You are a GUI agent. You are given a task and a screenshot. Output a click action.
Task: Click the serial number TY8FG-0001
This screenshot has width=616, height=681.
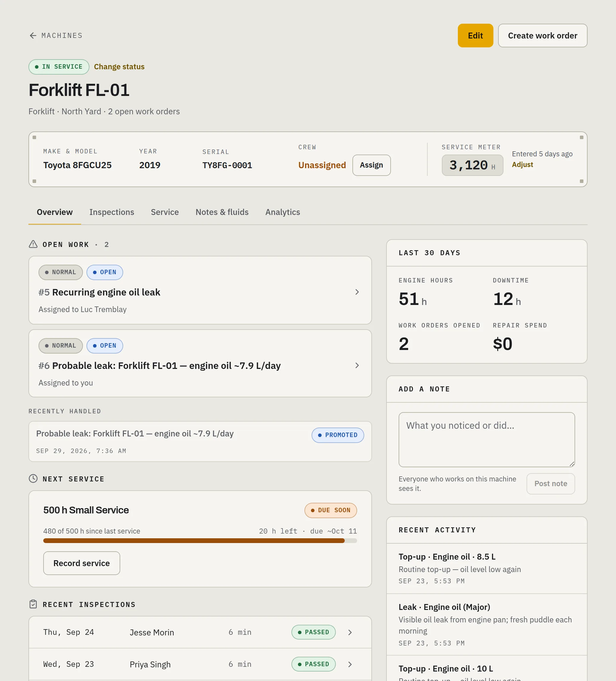[227, 166]
